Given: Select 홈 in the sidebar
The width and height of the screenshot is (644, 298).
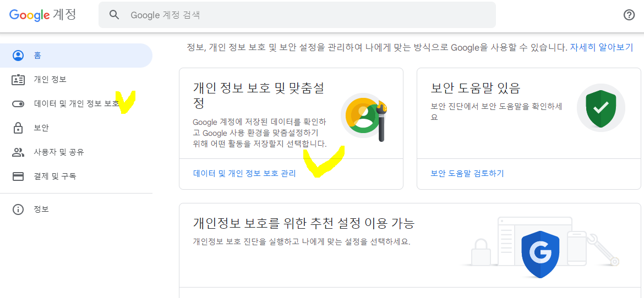Looking at the screenshot, I should (x=76, y=56).
